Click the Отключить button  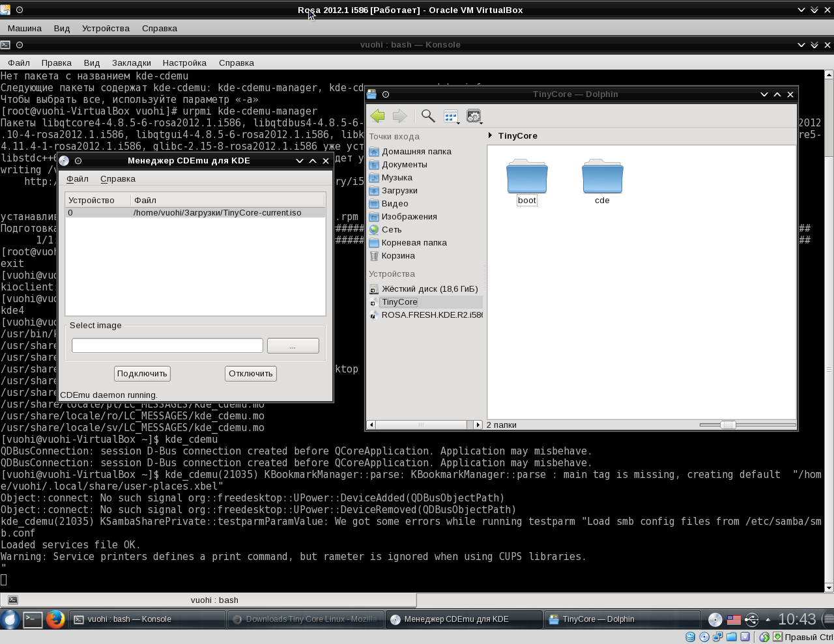tap(250, 373)
